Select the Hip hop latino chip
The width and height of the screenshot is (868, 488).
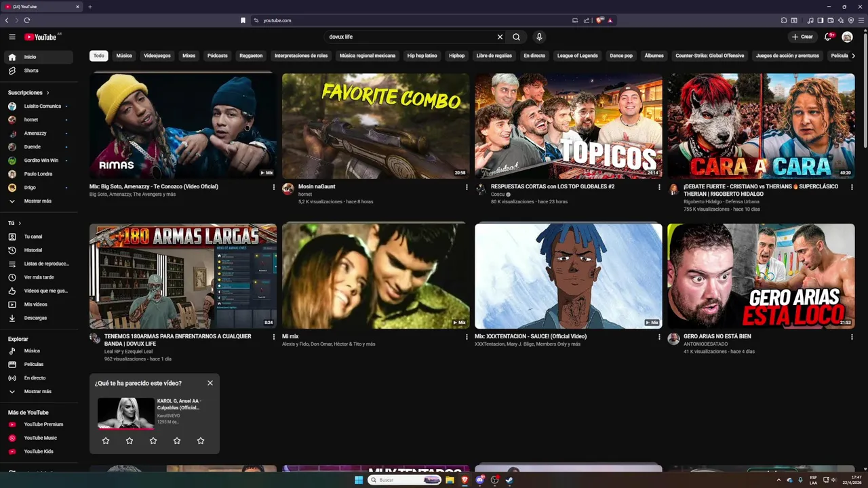coord(422,56)
